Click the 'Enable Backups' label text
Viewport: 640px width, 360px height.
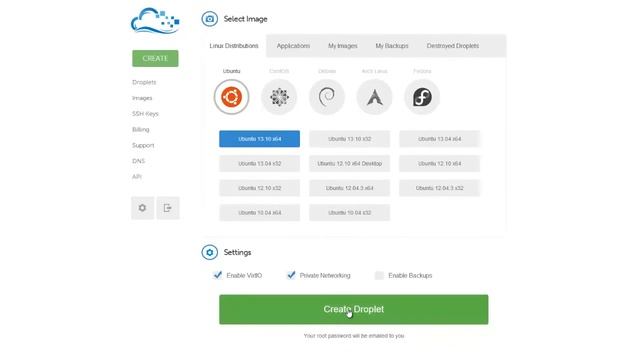(x=410, y=276)
